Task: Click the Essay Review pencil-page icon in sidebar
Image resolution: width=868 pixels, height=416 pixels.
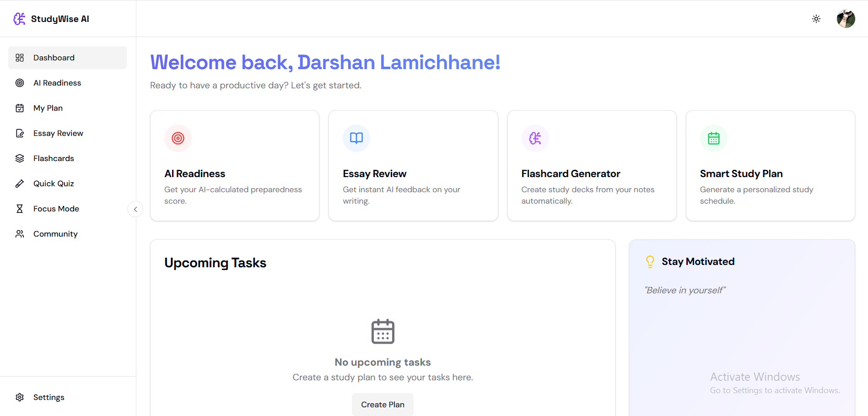Action: tap(20, 133)
